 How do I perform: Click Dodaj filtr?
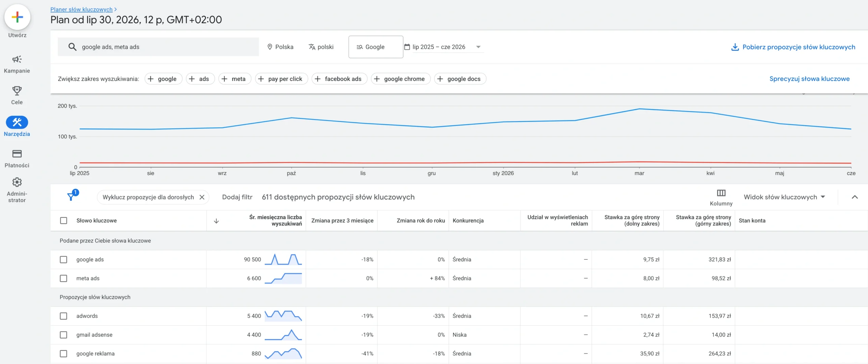pos(237,197)
